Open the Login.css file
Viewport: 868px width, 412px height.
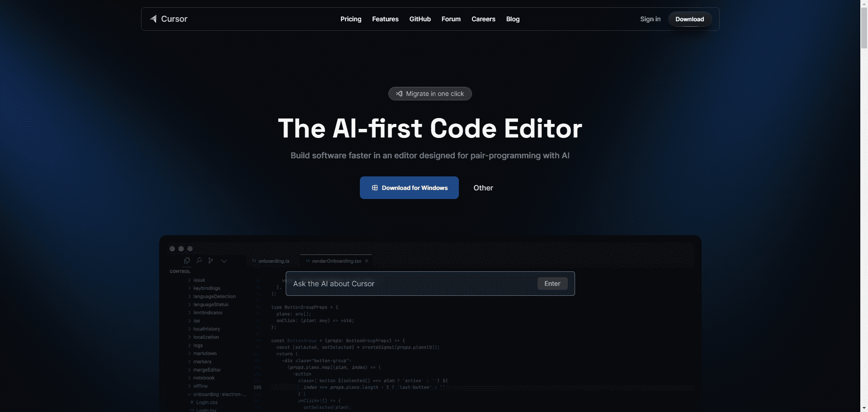click(x=204, y=402)
